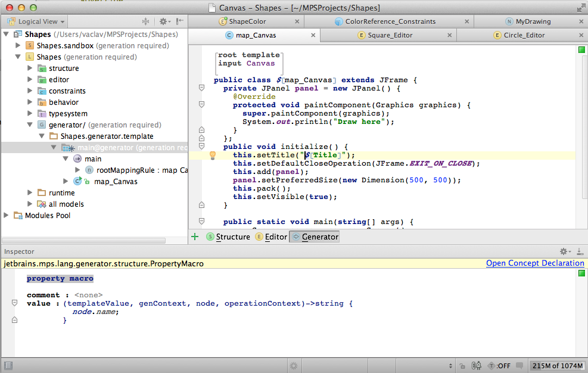This screenshot has width=588, height=373.
Task: Click the collapse all icon in project panel
Action: 145,21
